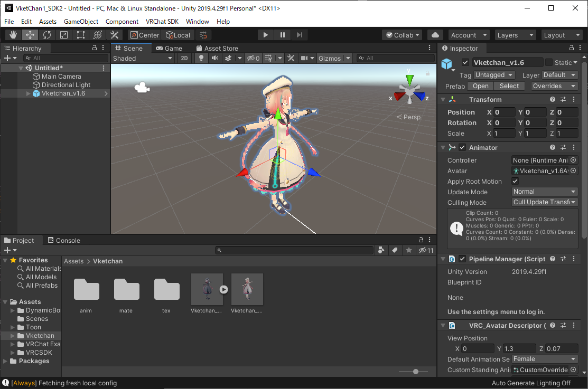Click the prefab Open button
This screenshot has height=389, width=588.
point(481,86)
